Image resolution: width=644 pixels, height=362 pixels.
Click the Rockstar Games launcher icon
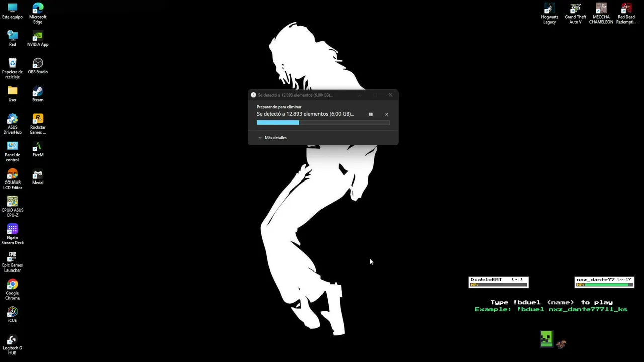[38, 124]
